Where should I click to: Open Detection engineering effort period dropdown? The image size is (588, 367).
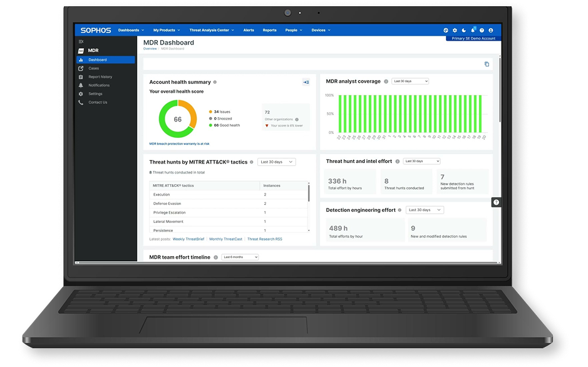tap(424, 210)
